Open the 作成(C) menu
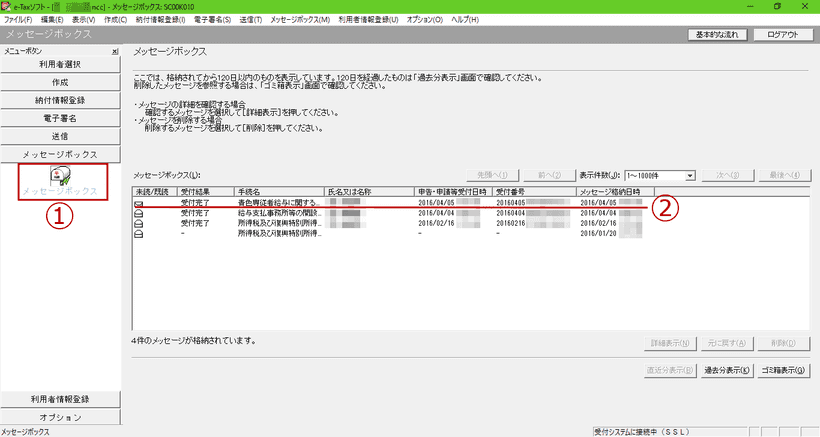The height and width of the screenshot is (437, 820). click(x=115, y=19)
